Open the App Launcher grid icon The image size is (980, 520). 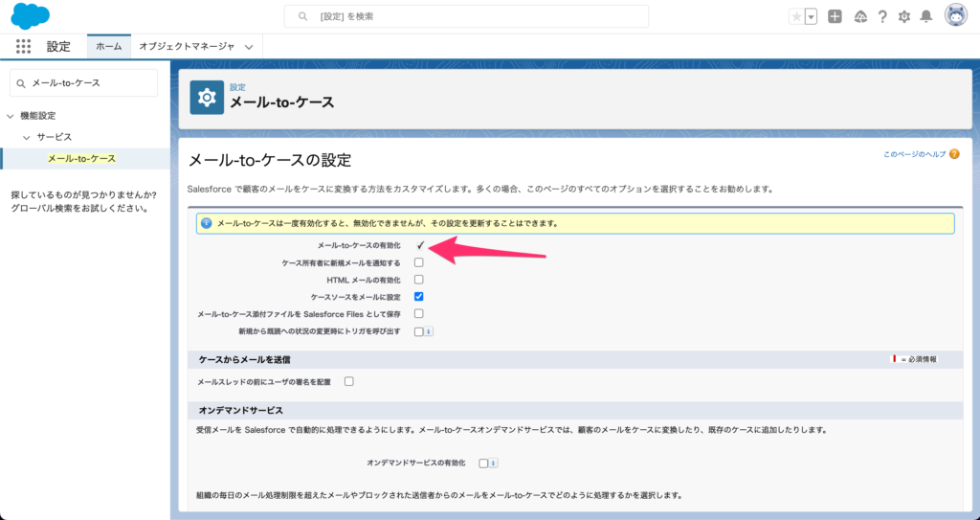[x=23, y=46]
